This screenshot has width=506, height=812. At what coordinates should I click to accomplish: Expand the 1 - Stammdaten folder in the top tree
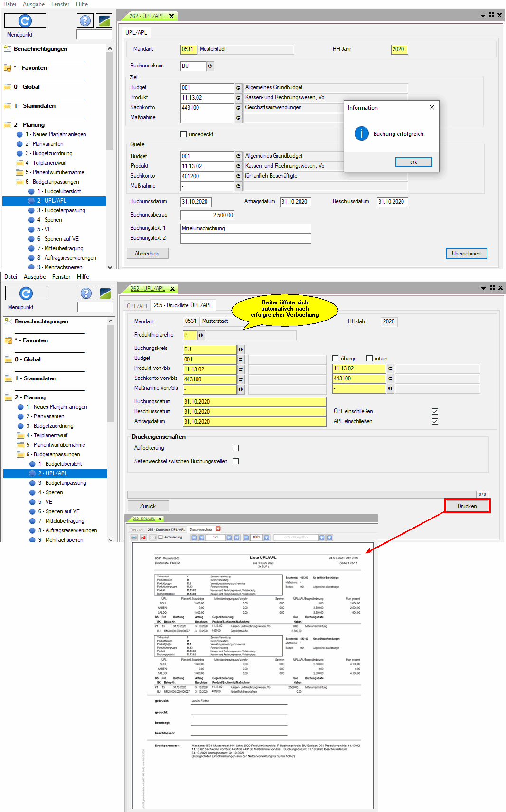(x=8, y=106)
